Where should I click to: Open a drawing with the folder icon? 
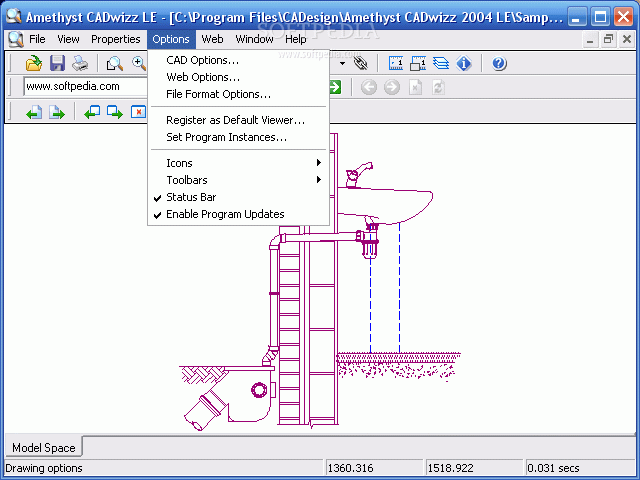tap(33, 63)
